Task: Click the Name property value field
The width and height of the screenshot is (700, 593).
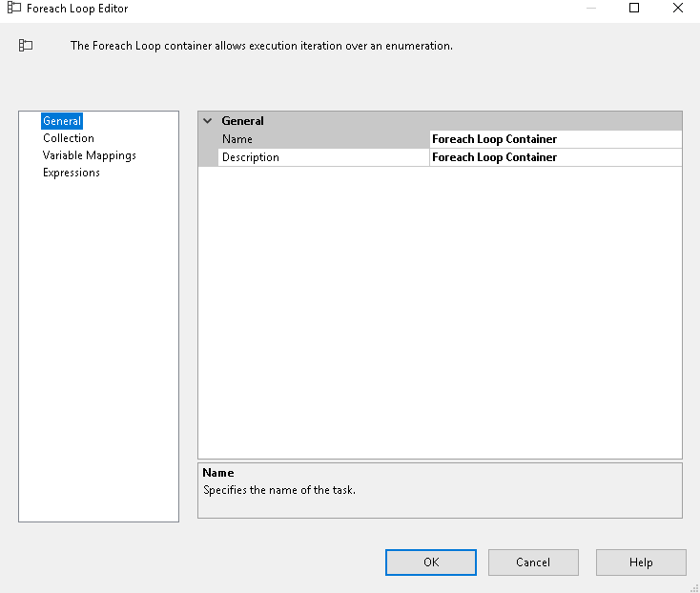Action: point(555,139)
